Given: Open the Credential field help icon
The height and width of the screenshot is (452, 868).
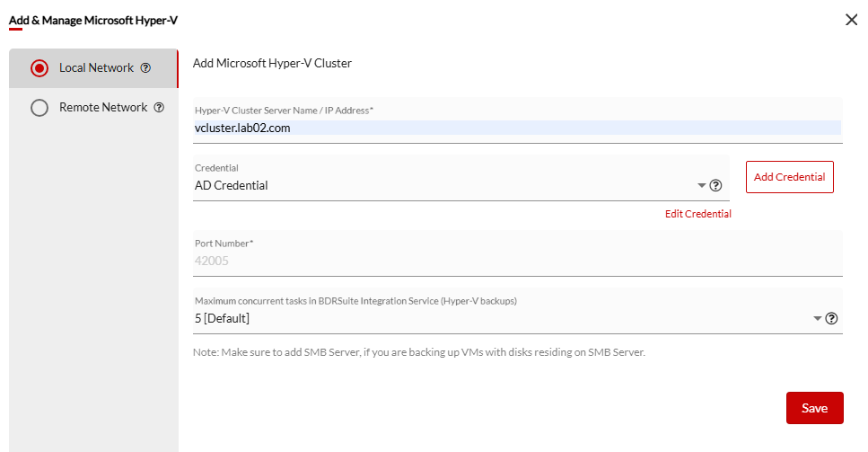Looking at the screenshot, I should [715, 186].
